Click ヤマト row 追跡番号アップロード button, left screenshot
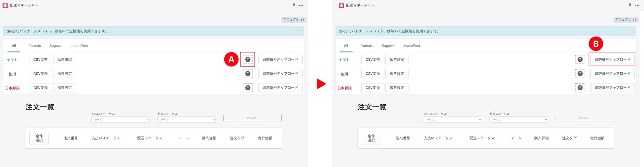The width and height of the screenshot is (644, 167). point(280,59)
